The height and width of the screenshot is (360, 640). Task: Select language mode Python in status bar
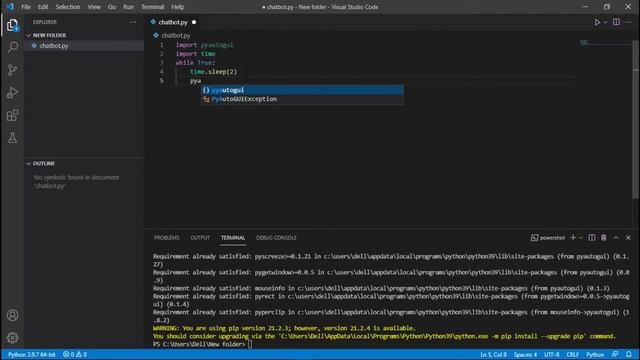point(595,354)
